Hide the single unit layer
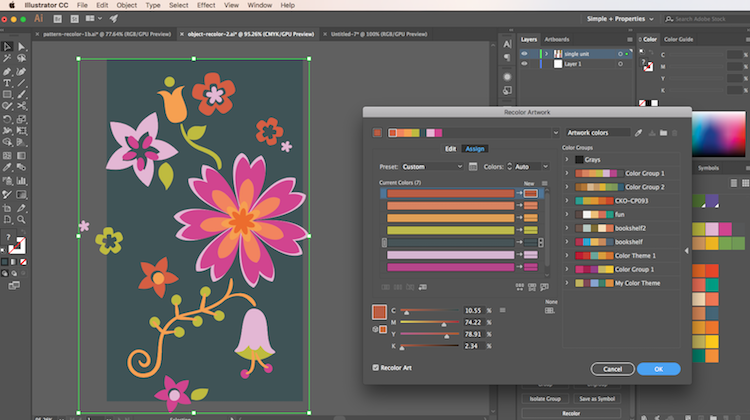Image resolution: width=750 pixels, height=420 pixels. 525,52
